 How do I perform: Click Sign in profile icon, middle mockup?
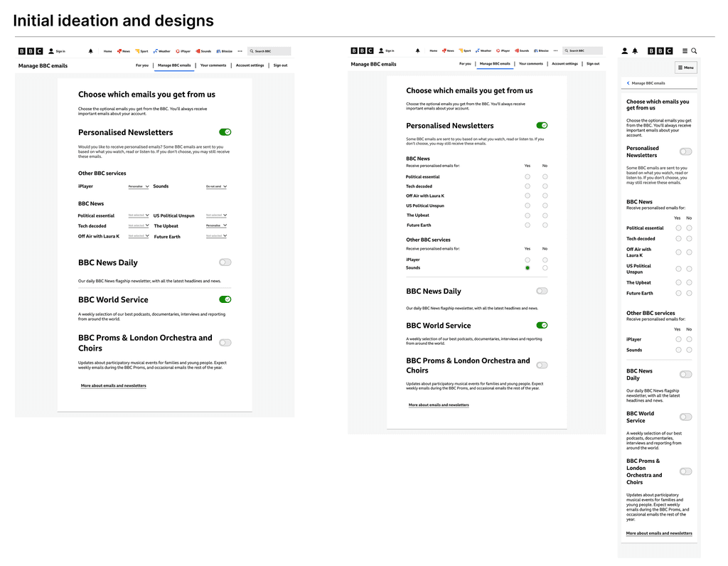click(x=381, y=50)
